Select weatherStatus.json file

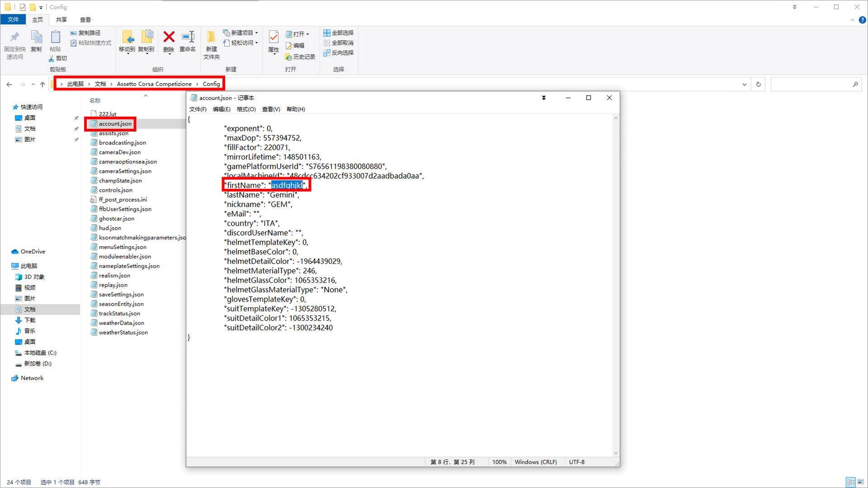pyautogui.click(x=123, y=333)
